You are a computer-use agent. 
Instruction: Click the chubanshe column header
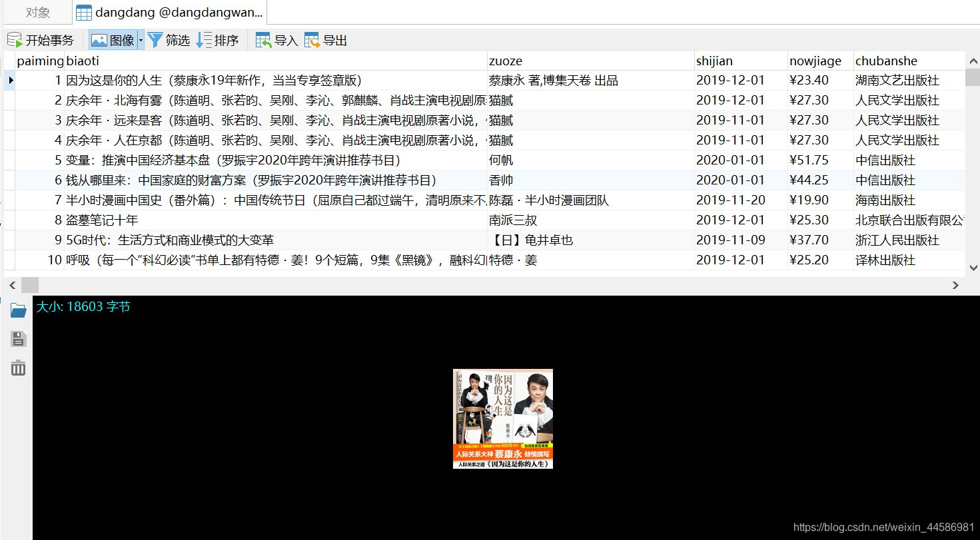[x=909, y=61]
